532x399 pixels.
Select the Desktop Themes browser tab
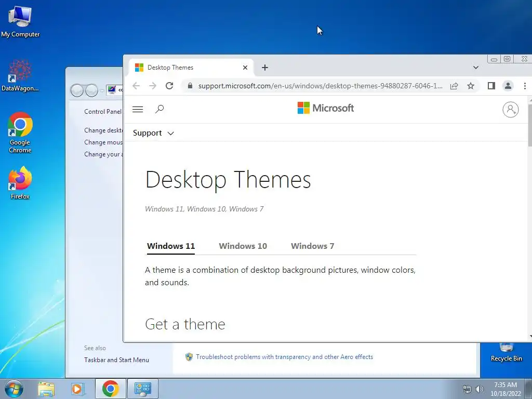click(192, 68)
